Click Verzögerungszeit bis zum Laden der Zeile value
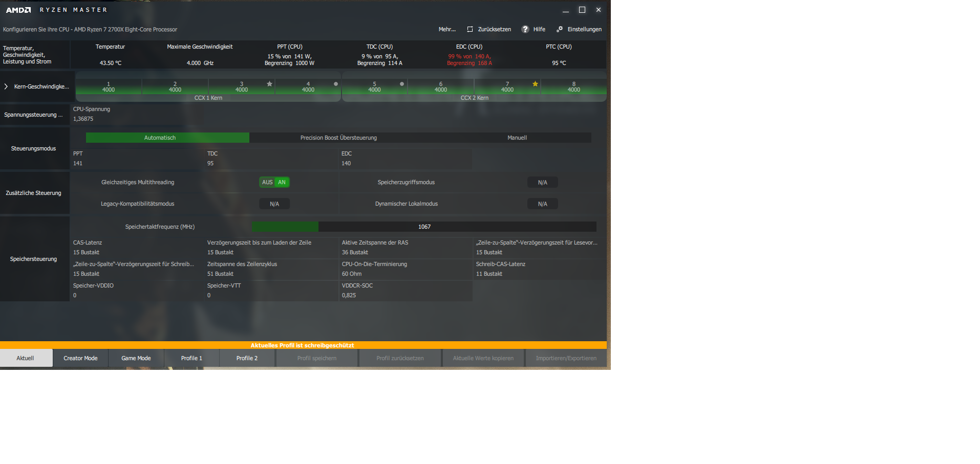The height and width of the screenshot is (464, 980). pyautogui.click(x=220, y=252)
